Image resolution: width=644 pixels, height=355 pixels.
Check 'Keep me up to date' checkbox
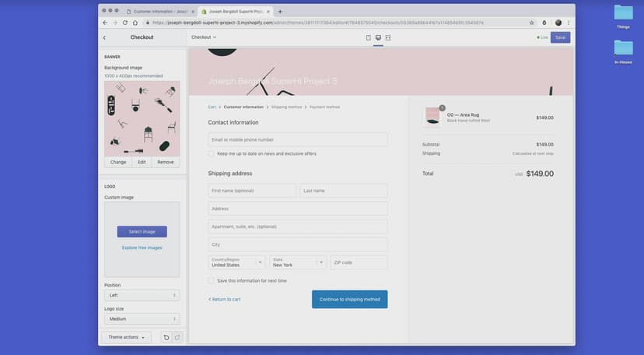tap(212, 154)
